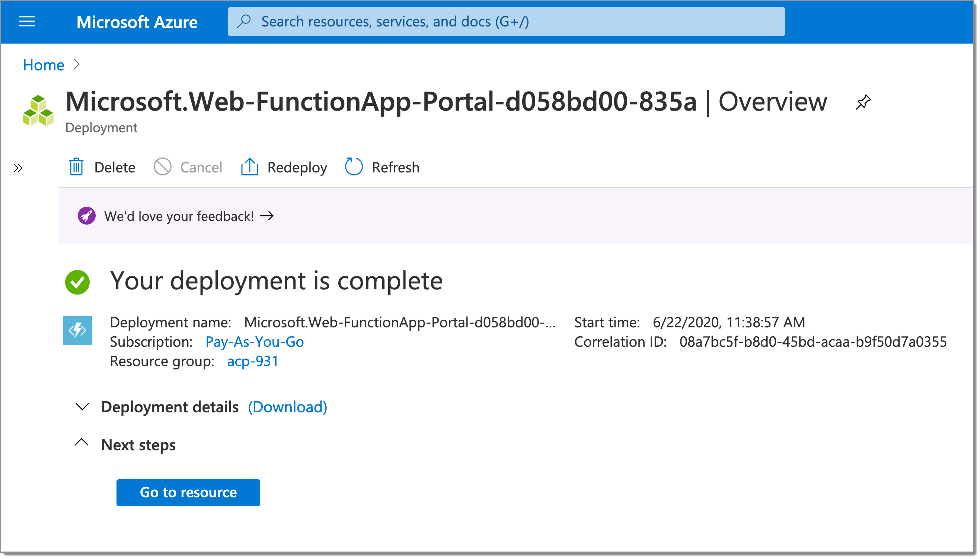Viewport: 980px width, 559px height.
Task: Click the Redeploy icon
Action: (x=250, y=167)
